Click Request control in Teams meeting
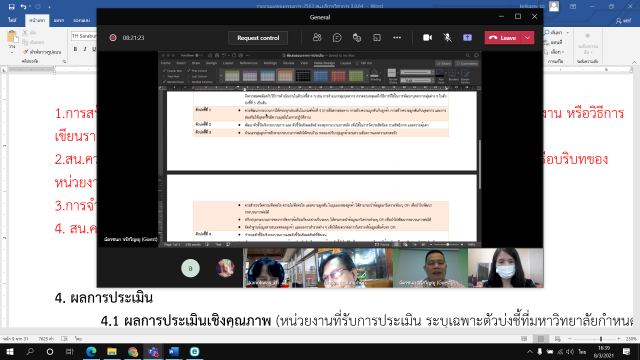Viewport: 640px width, 360px height. pos(258,38)
